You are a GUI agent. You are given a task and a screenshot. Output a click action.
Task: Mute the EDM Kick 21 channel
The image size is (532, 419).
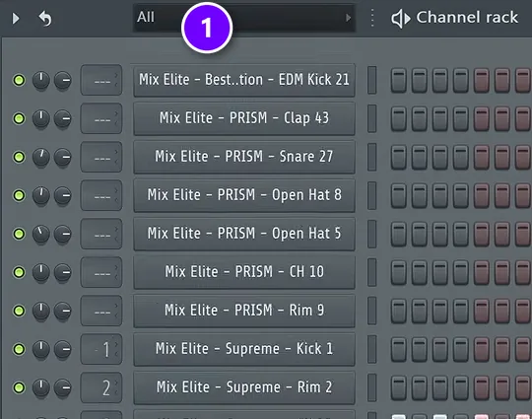[19, 80]
